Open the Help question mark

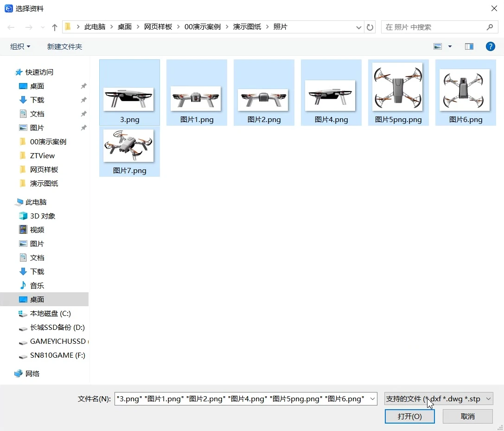(x=490, y=47)
